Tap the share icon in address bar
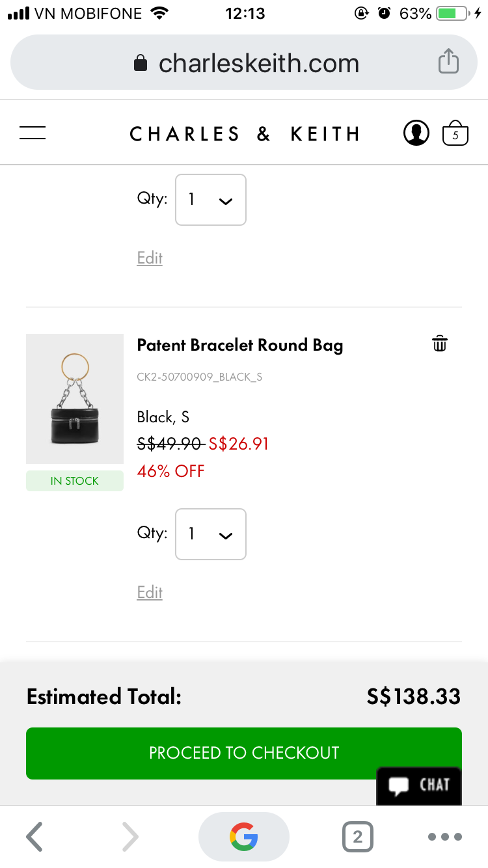Screen dimensions: 488x868 click(448, 62)
